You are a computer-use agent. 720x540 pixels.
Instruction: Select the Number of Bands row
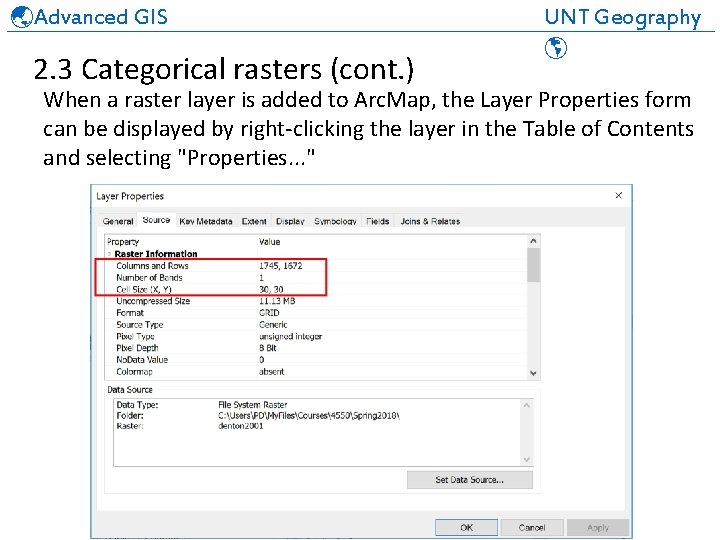click(x=315, y=278)
